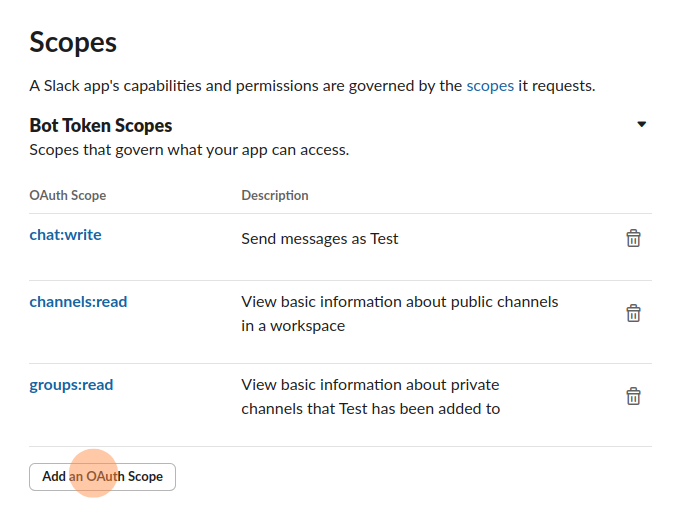Open the blue 'scopes' documentation link
Screen dimensions: 675x506
point(490,86)
